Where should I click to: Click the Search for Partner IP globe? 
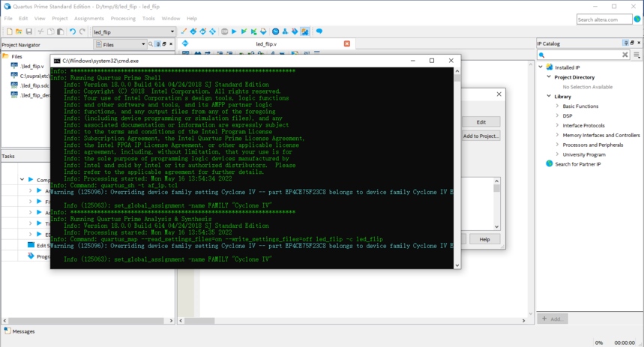[549, 164]
